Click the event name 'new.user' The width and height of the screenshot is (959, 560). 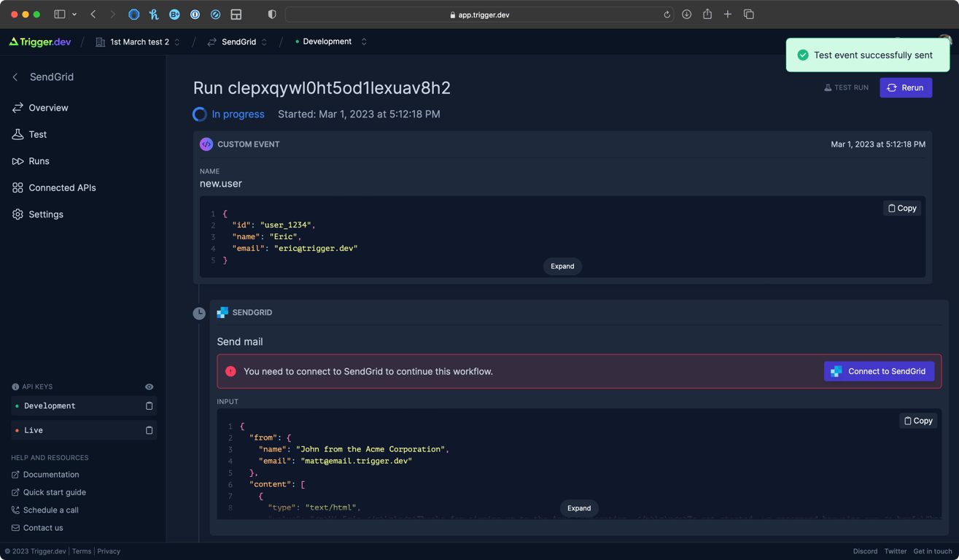coord(221,184)
